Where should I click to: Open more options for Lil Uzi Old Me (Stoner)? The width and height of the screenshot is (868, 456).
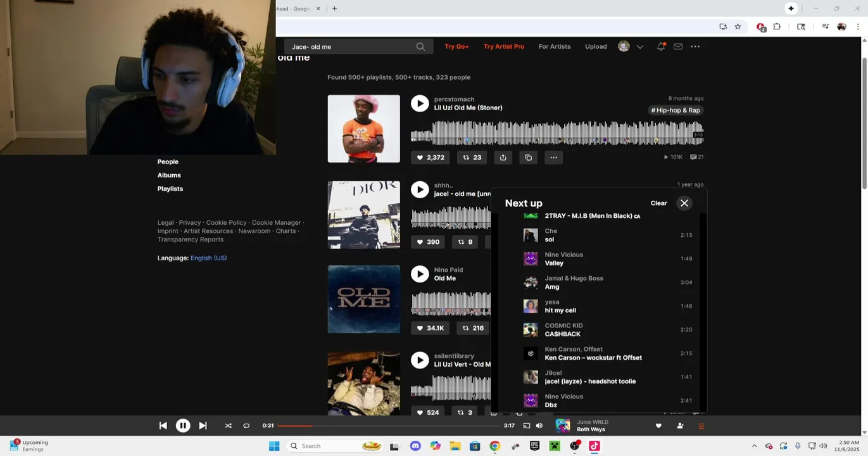[x=554, y=158]
